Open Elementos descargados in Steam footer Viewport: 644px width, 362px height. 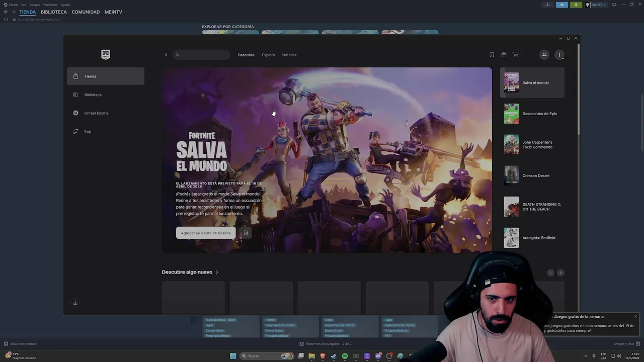tap(326, 344)
